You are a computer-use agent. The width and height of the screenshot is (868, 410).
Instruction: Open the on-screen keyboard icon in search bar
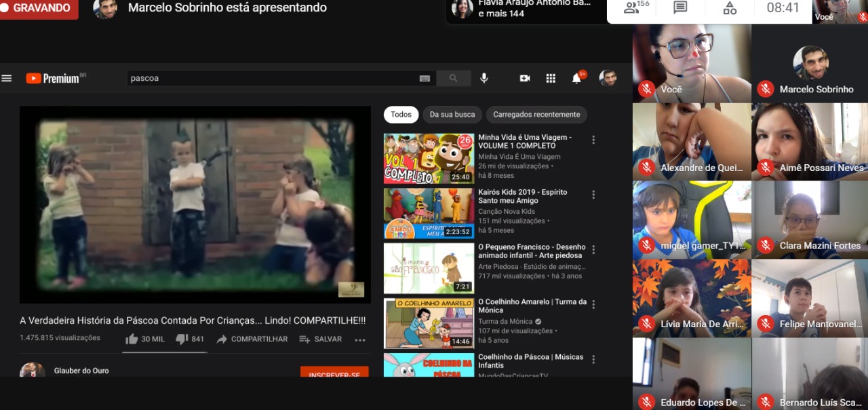(425, 78)
